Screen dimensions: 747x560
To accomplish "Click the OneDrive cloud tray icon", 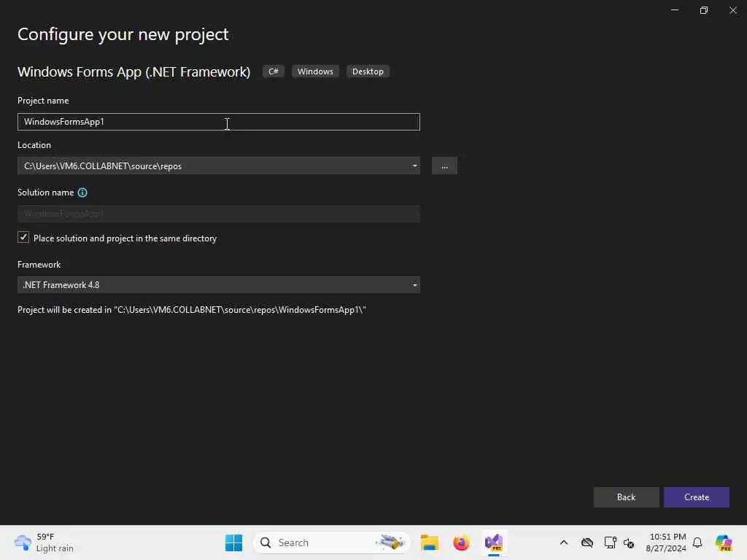I will 587,542.
